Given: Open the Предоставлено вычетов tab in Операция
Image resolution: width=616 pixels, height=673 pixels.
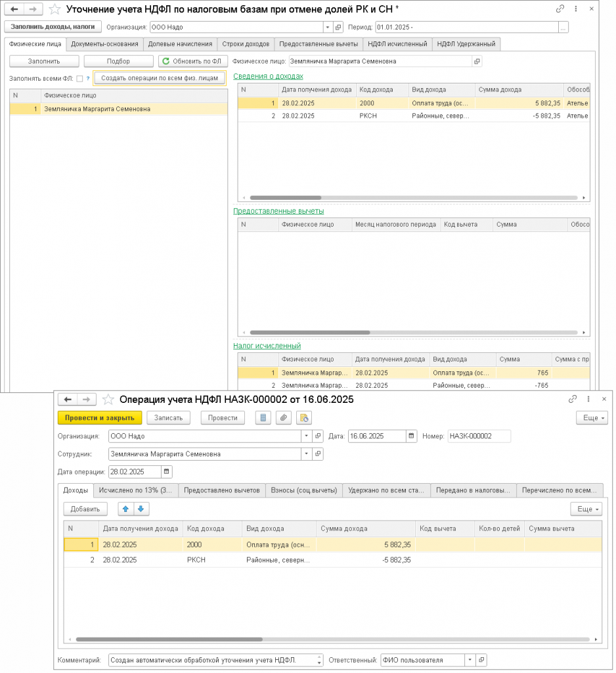Looking at the screenshot, I should click(x=222, y=490).
